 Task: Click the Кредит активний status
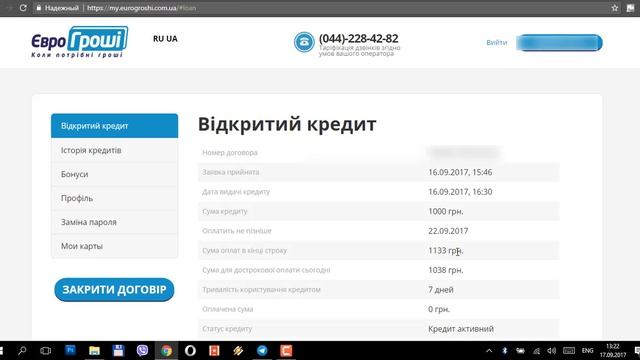click(x=461, y=329)
